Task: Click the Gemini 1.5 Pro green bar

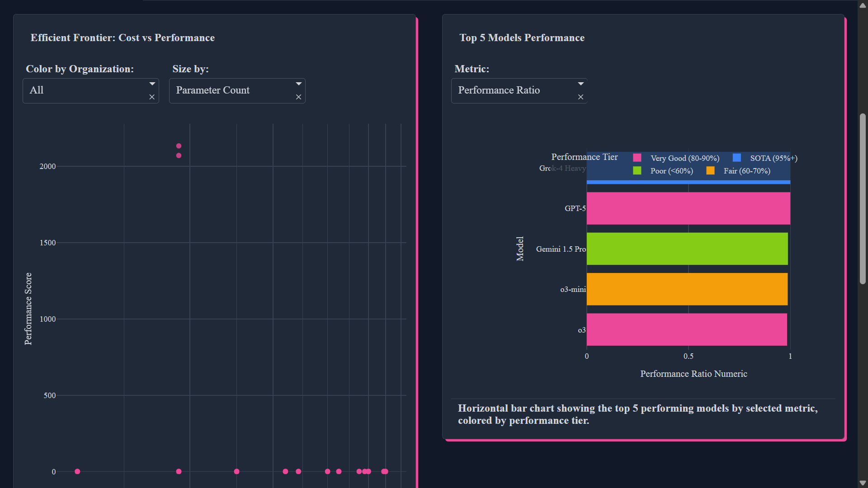Action: pos(687,249)
